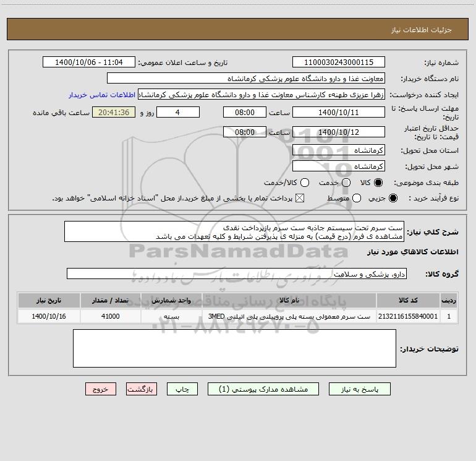Click the response deadline date 1400/10/11
The image size is (476, 461).
point(339,112)
